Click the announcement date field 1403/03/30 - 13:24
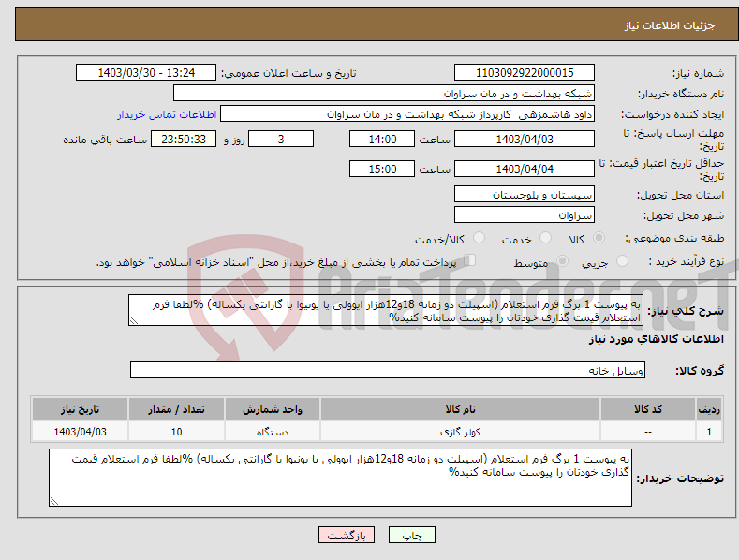 tap(146, 73)
